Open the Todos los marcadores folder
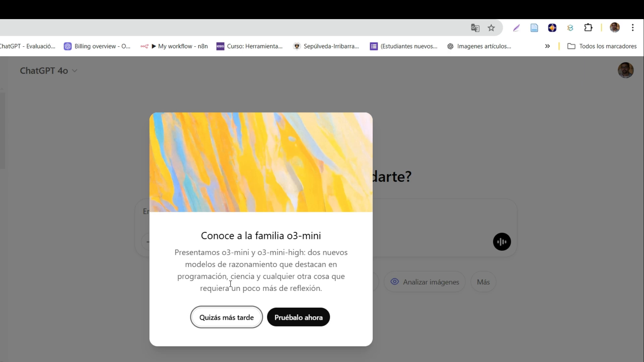The height and width of the screenshot is (362, 644). coord(602,46)
